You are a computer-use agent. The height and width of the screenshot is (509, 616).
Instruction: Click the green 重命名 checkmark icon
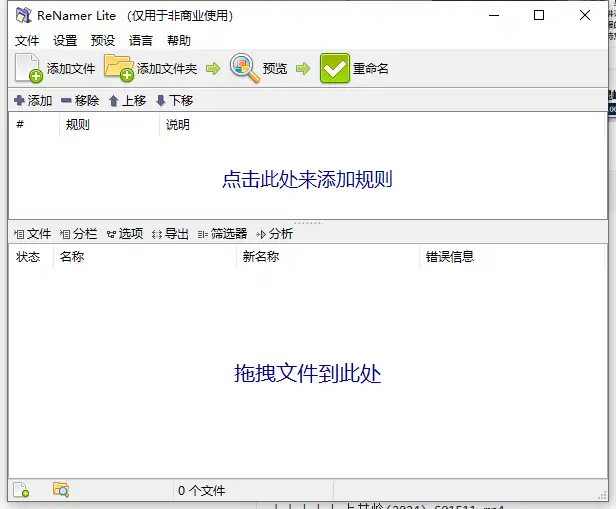(334, 68)
